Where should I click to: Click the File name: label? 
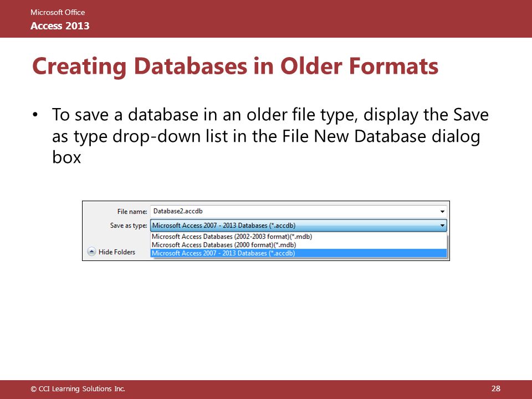(x=132, y=211)
